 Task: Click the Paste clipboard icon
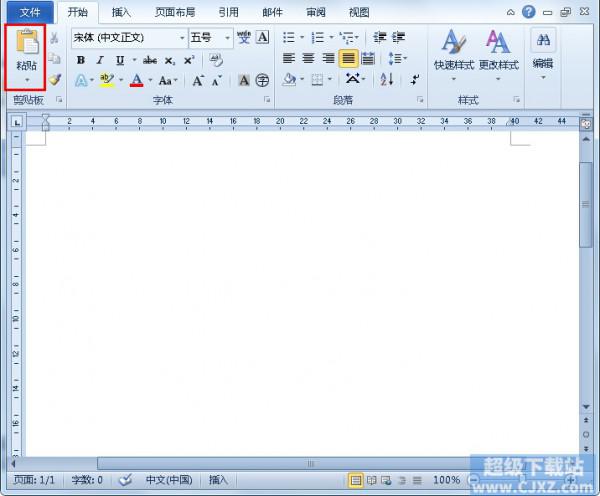point(26,41)
